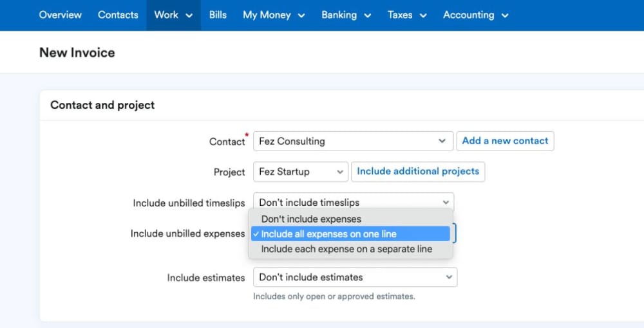Open the Overview page
Screen dimensions: 644x328
[60, 15]
